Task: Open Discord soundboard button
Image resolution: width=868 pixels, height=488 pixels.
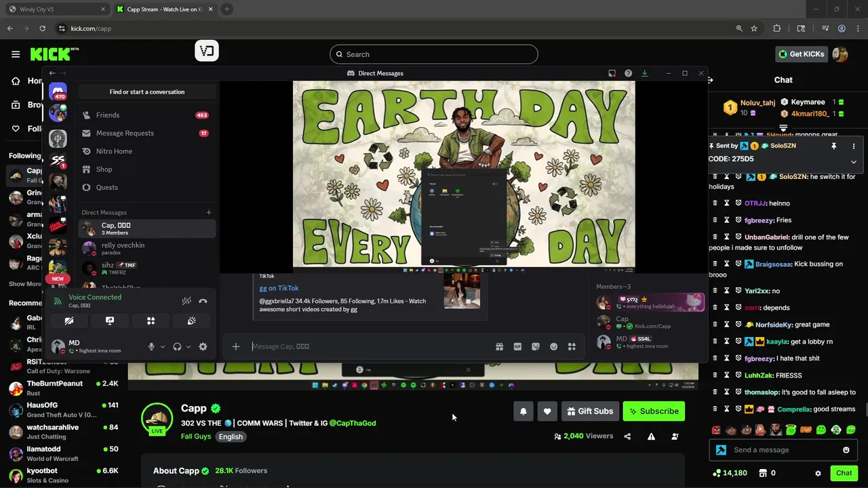Action: tap(192, 321)
